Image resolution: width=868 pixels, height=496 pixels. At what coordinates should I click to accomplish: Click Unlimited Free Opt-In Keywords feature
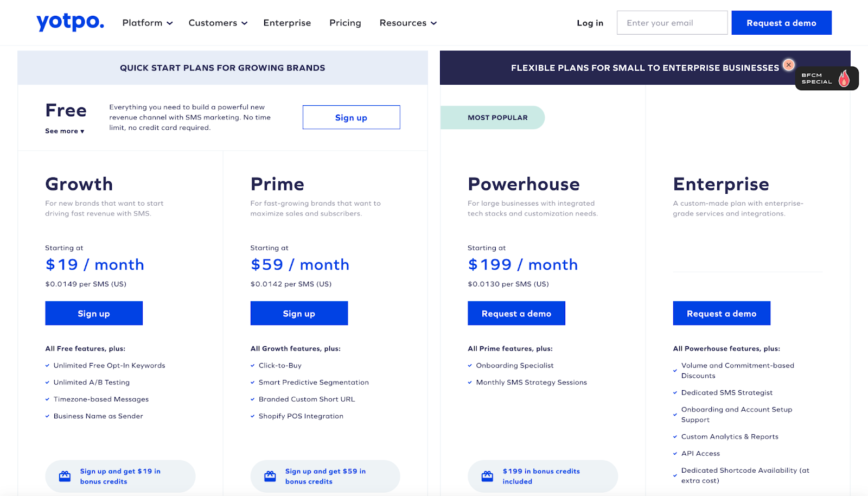tap(109, 365)
